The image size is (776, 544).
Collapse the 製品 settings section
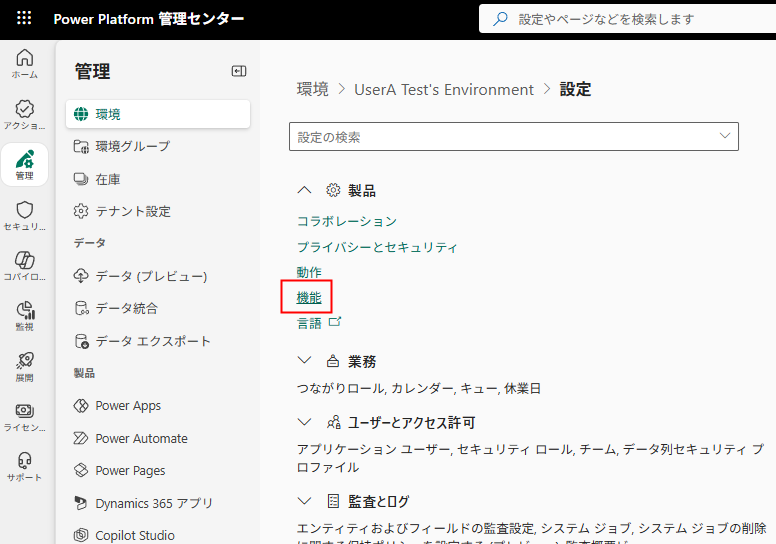[305, 190]
